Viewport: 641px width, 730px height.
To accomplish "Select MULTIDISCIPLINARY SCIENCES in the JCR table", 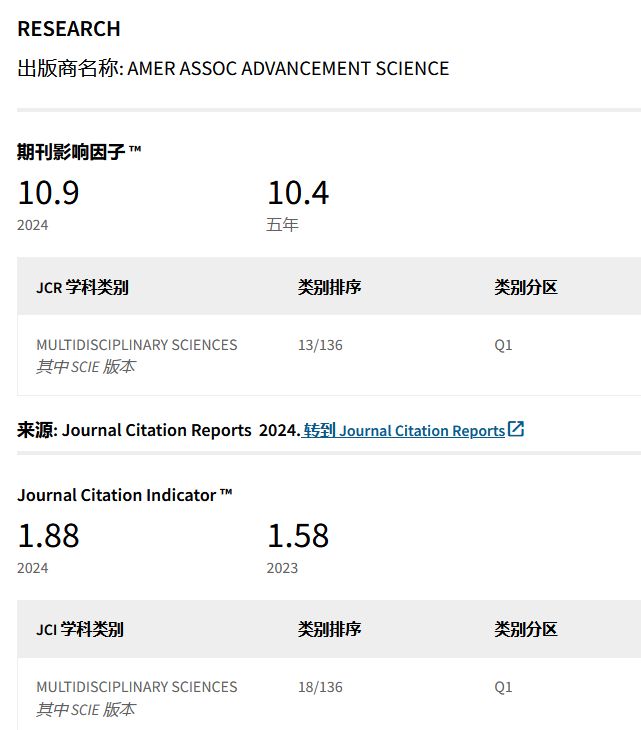I will coord(137,345).
